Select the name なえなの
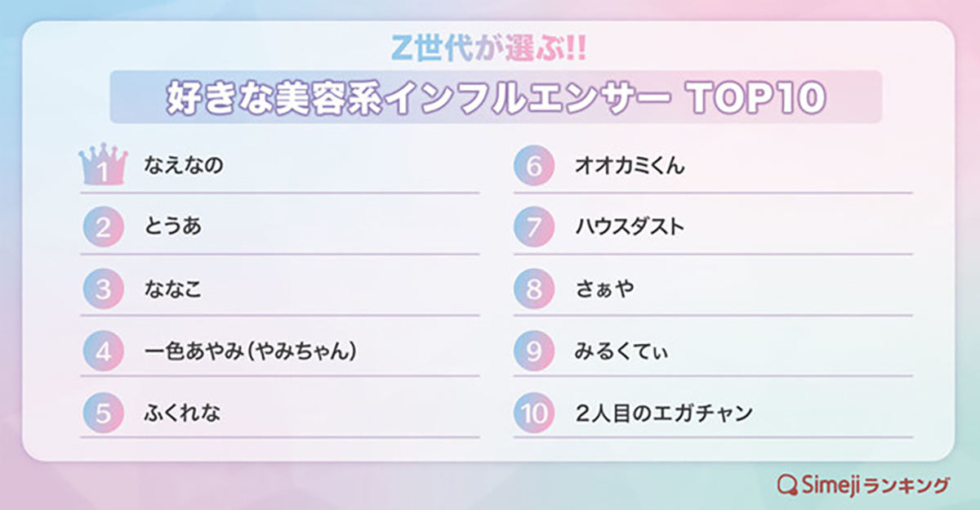The image size is (980, 510). tap(183, 166)
